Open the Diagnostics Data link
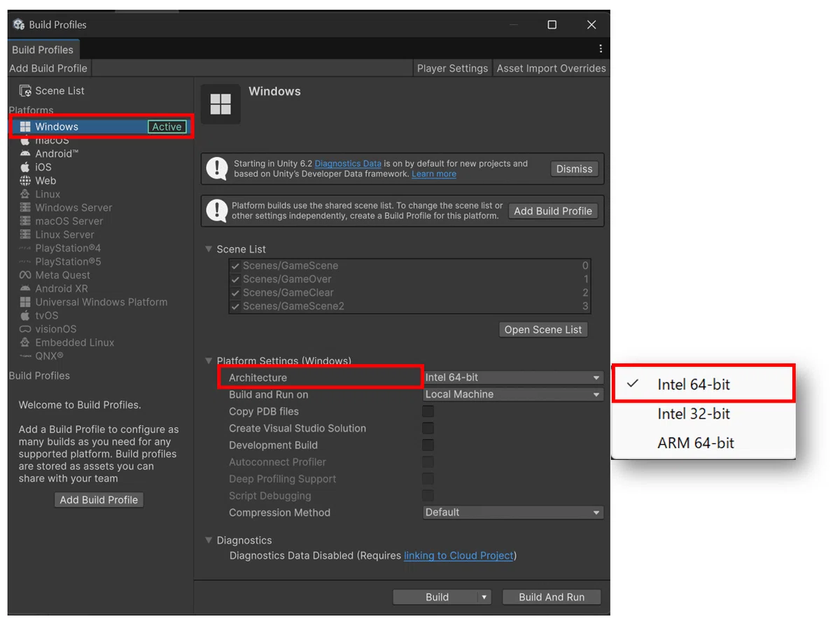840x619 pixels. 348,164
